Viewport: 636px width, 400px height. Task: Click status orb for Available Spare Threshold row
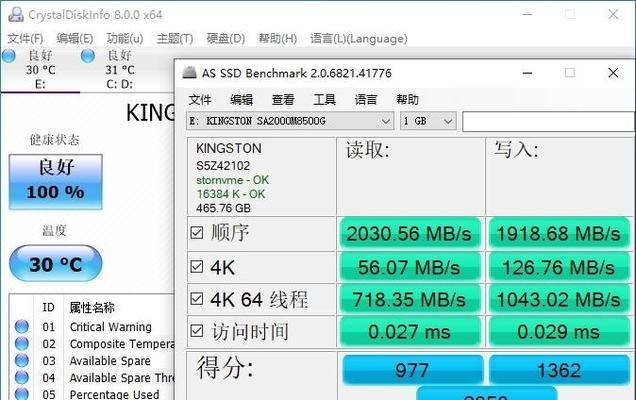(x=21, y=378)
